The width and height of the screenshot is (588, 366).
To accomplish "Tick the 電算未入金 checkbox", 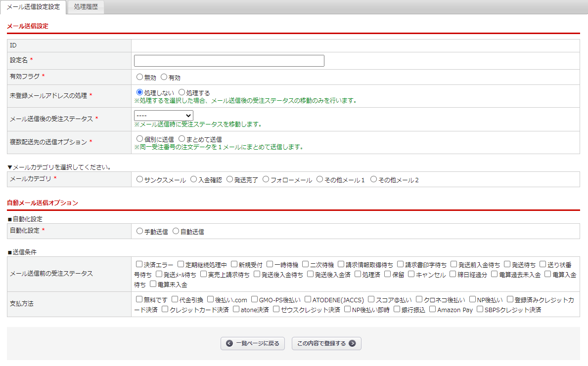I will [x=153, y=284].
